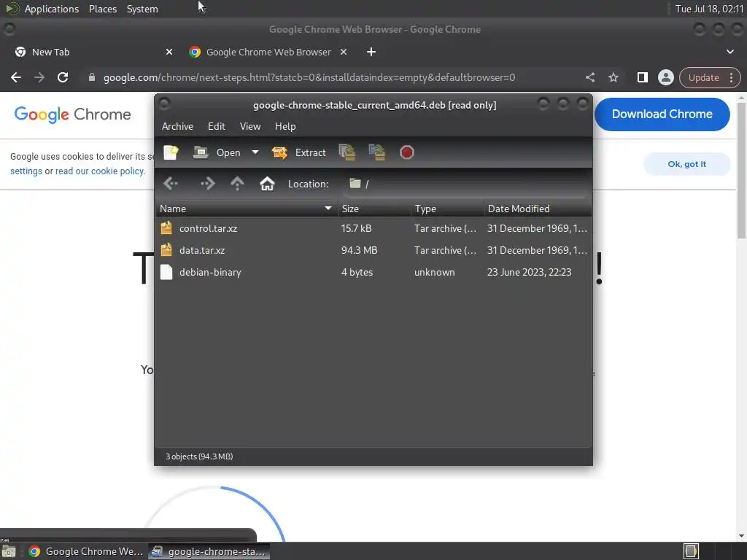This screenshot has width=747, height=560.
Task: Click the debian-binary blank file icon
Action: pos(166,272)
